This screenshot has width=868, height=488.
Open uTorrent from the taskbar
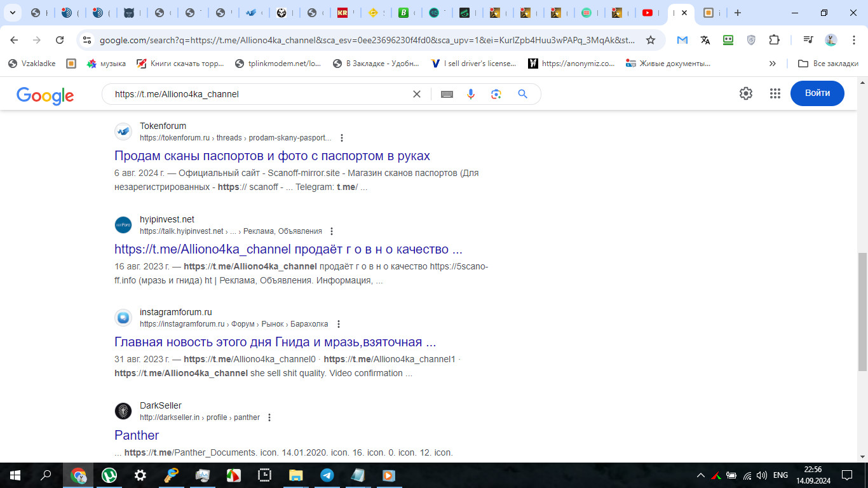click(x=110, y=475)
